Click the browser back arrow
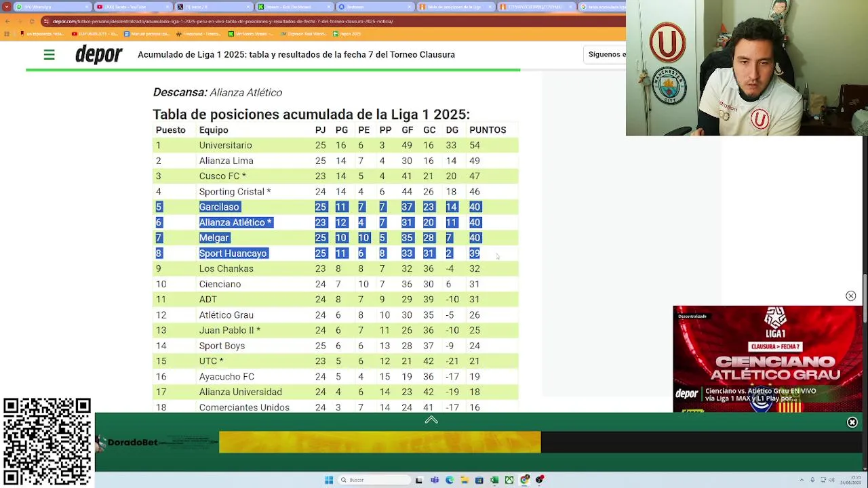This screenshot has height=488, width=868. (x=7, y=21)
